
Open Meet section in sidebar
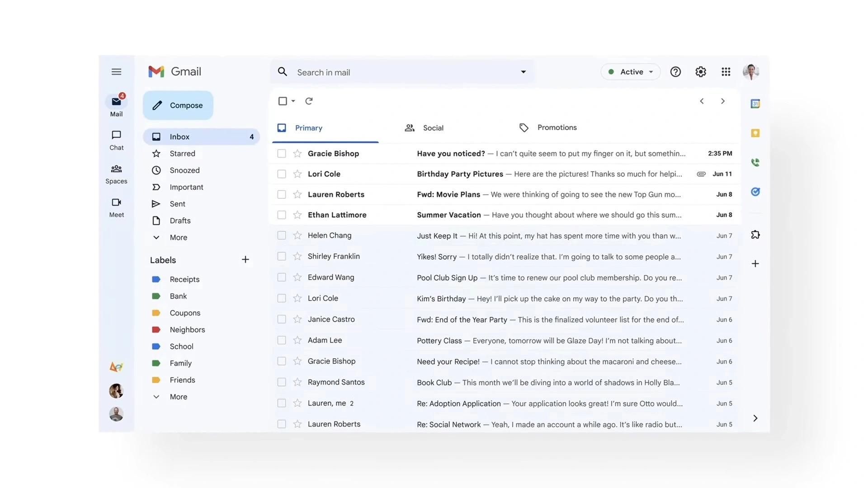pyautogui.click(x=116, y=207)
